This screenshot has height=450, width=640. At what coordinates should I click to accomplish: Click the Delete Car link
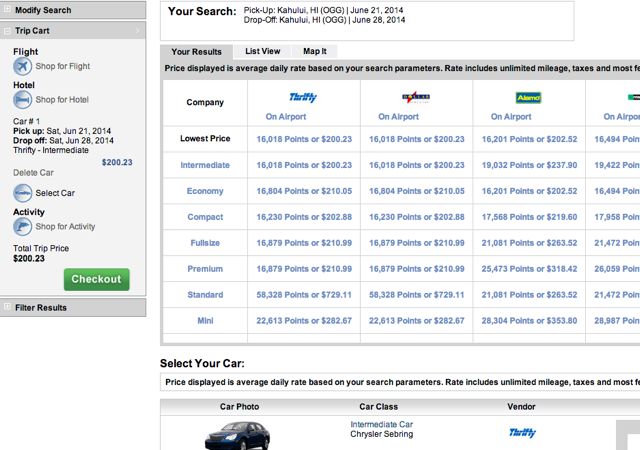(x=33, y=173)
